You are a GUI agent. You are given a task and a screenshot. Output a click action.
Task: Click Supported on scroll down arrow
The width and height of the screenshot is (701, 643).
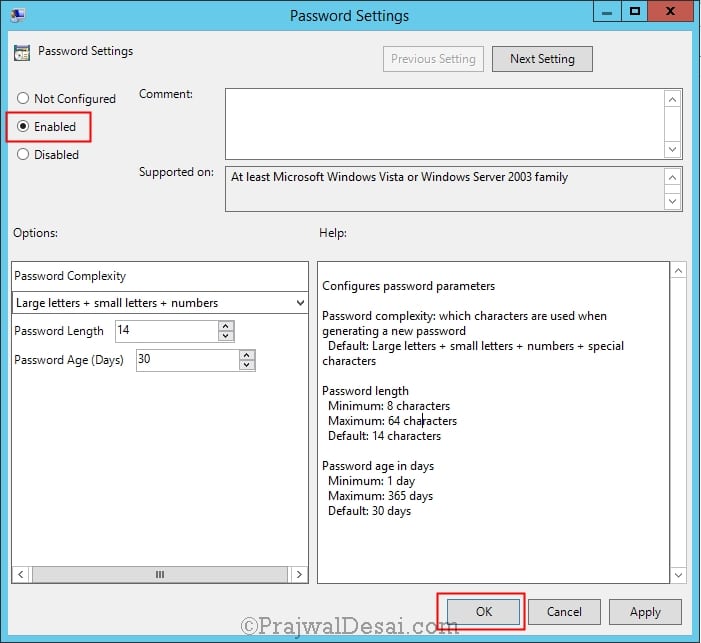(672, 202)
